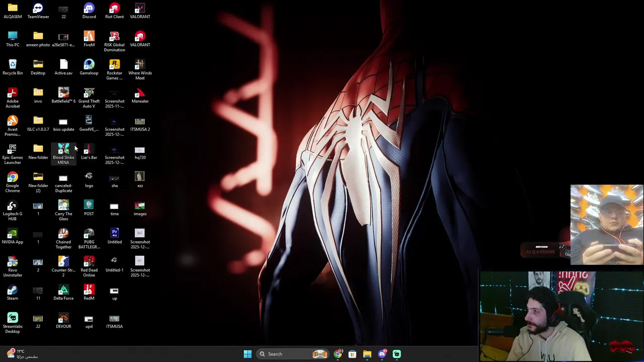Image resolution: width=644 pixels, height=362 pixels.
Task: Open RISK Global Domination game
Action: click(x=114, y=41)
